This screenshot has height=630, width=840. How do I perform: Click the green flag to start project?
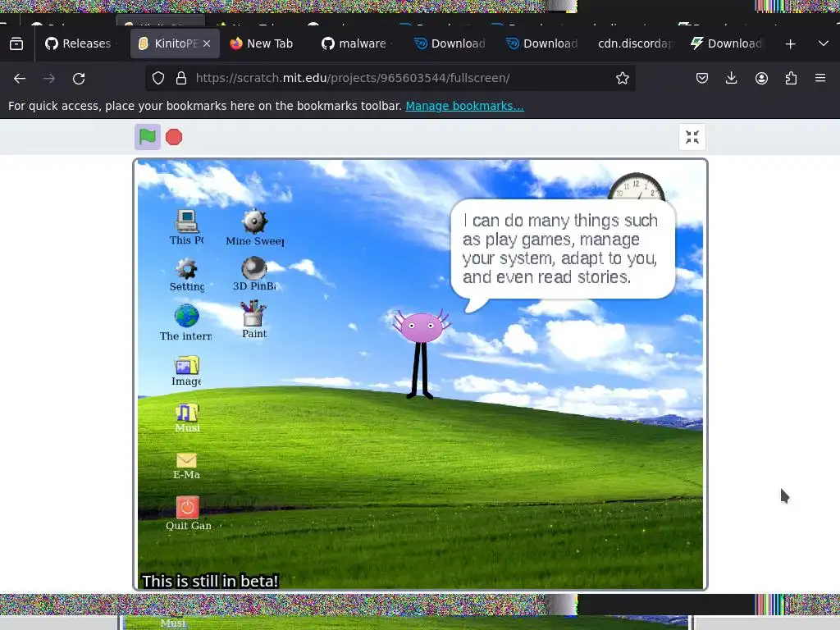coord(148,137)
